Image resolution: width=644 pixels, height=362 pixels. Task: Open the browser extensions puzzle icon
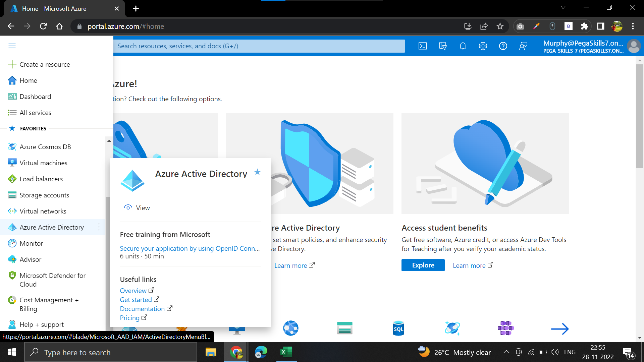[585, 26]
